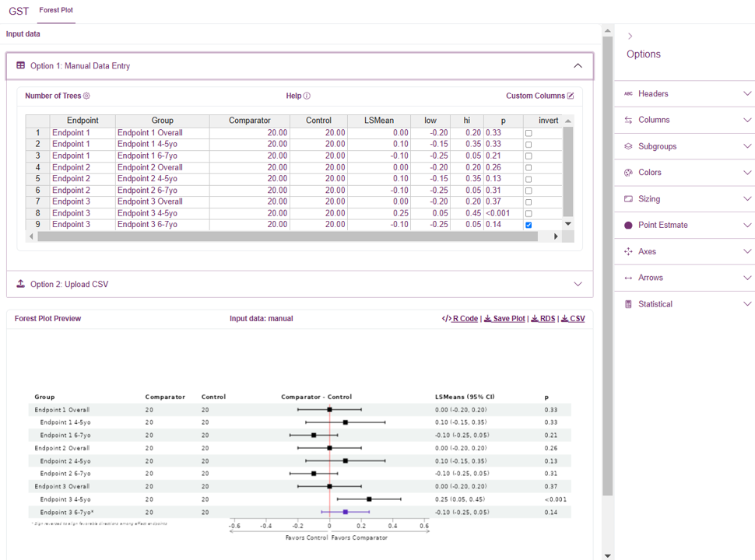Click the table's up scroll arrow

[568, 121]
